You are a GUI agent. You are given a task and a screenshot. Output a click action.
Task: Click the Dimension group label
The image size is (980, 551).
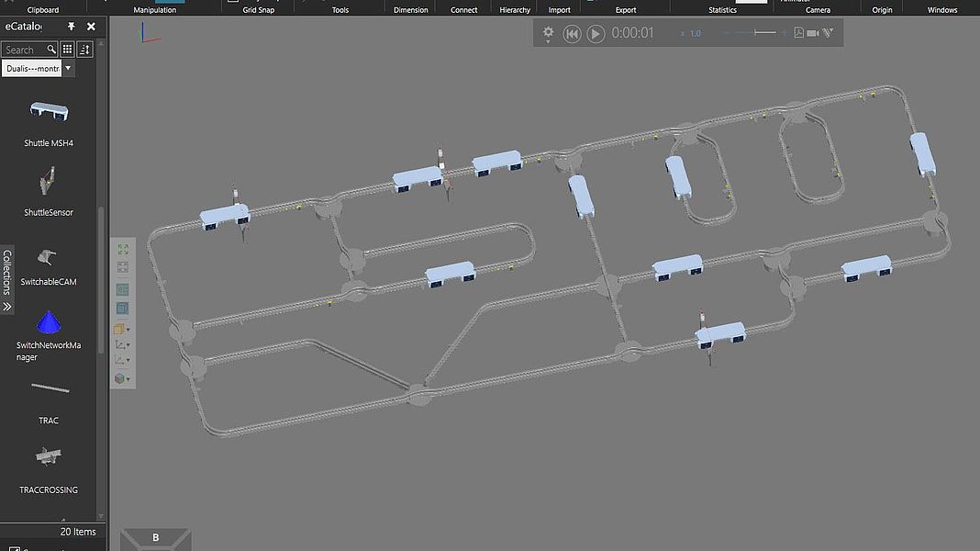410,10
